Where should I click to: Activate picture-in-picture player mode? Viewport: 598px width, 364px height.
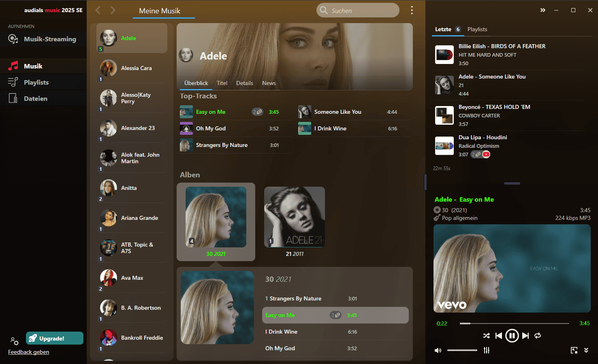574,350
